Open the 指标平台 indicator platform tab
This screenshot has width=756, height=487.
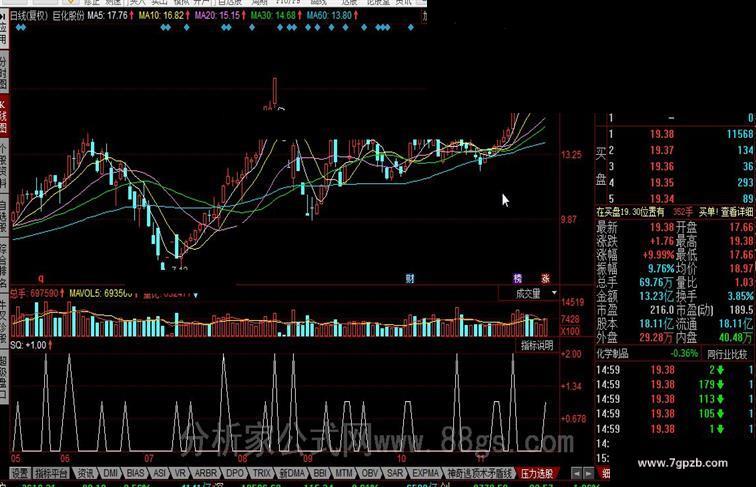click(x=51, y=473)
